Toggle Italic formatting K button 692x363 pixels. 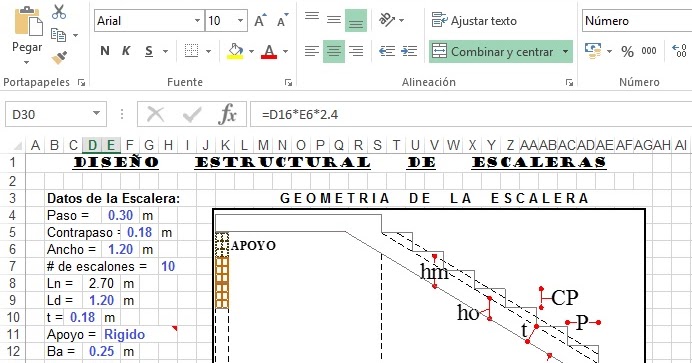[126, 51]
